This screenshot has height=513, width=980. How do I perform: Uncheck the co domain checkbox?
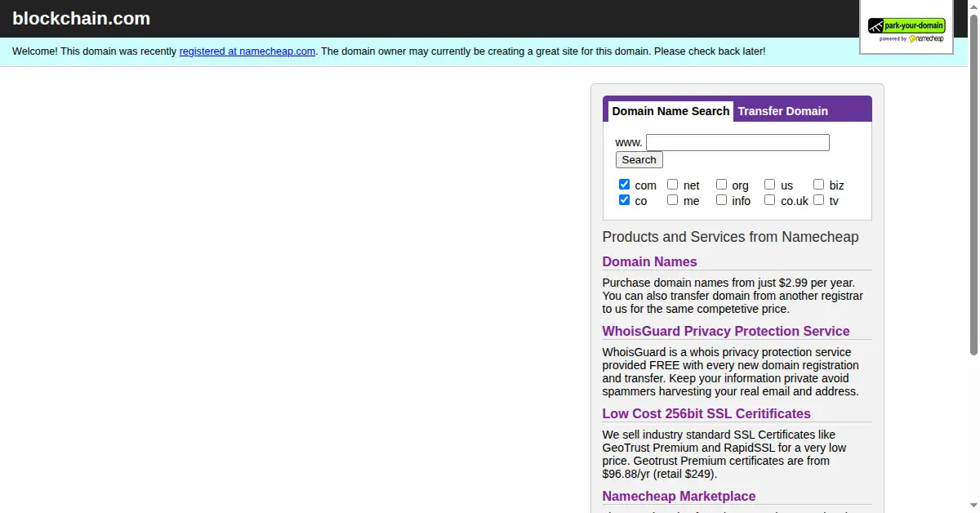(625, 200)
